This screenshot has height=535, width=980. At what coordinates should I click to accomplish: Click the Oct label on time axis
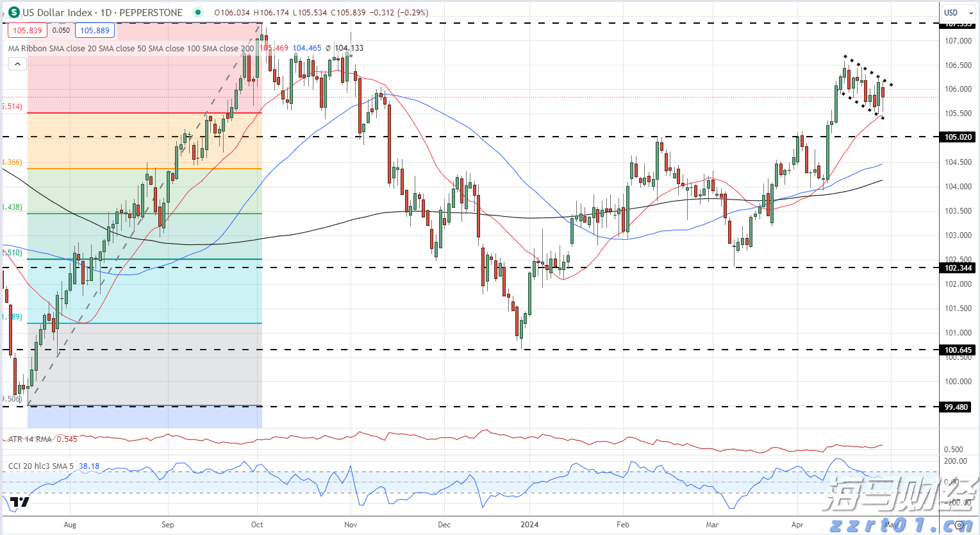257,525
